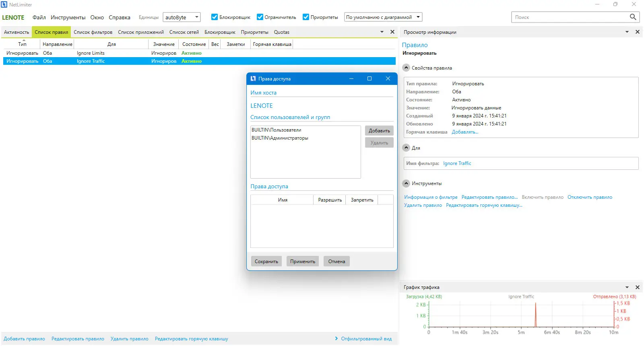Toggle the Блокировщик checkbox
The image size is (644, 346).
click(215, 17)
